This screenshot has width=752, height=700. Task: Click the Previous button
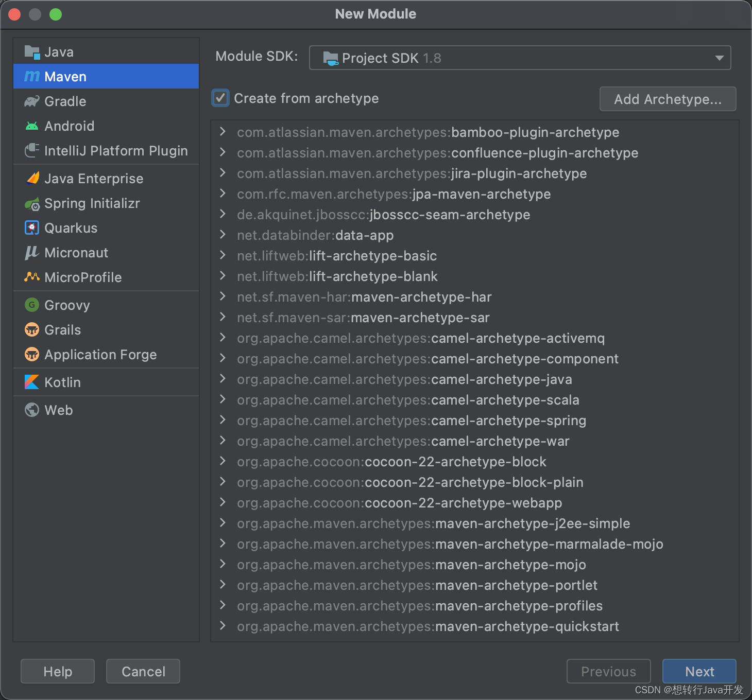(608, 671)
